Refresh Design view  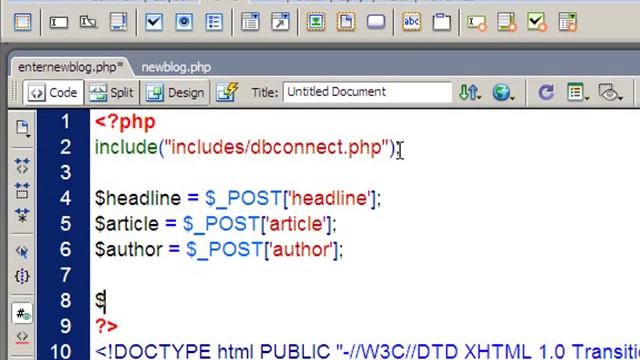click(546, 92)
